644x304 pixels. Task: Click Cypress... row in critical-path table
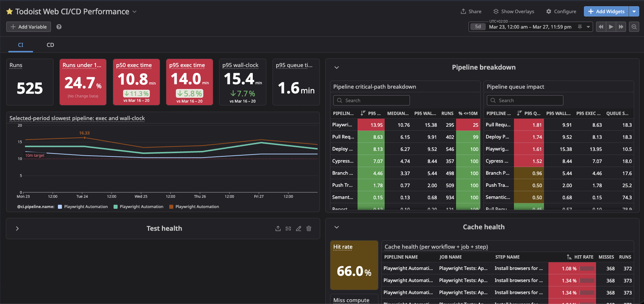[405, 161]
